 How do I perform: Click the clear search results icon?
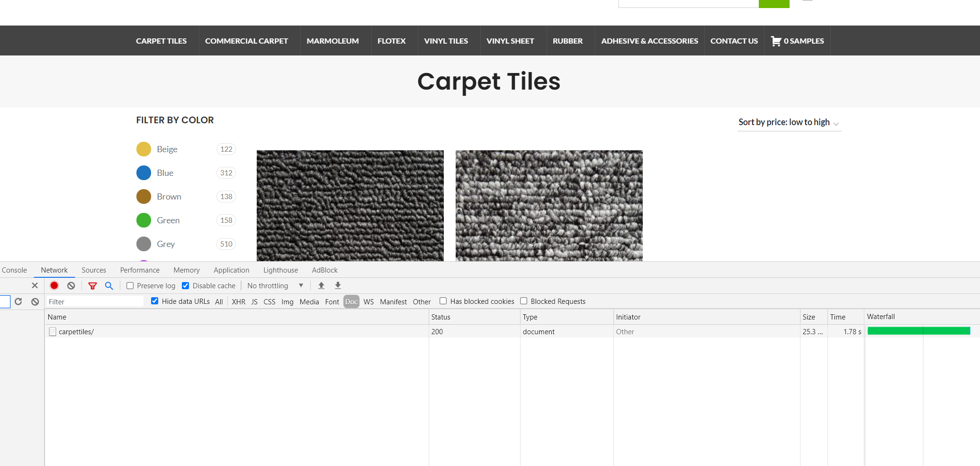35,302
